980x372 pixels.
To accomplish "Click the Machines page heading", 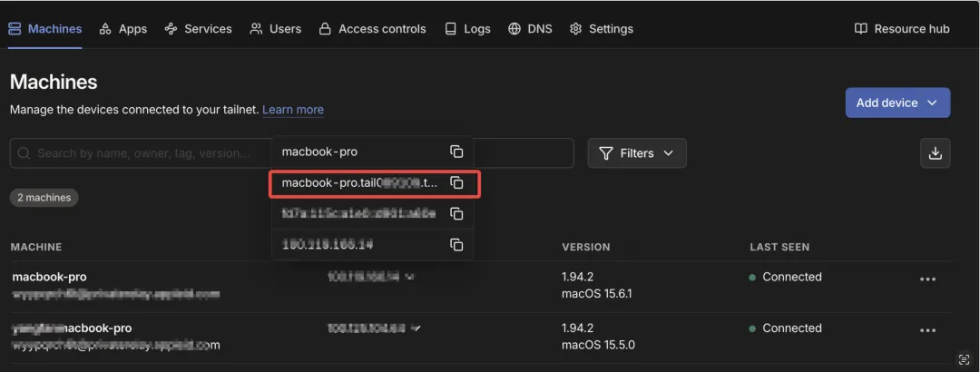I will 54,82.
